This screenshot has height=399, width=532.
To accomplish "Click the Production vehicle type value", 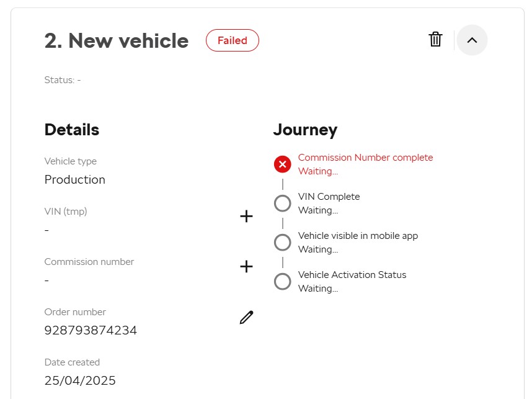I will click(x=74, y=179).
